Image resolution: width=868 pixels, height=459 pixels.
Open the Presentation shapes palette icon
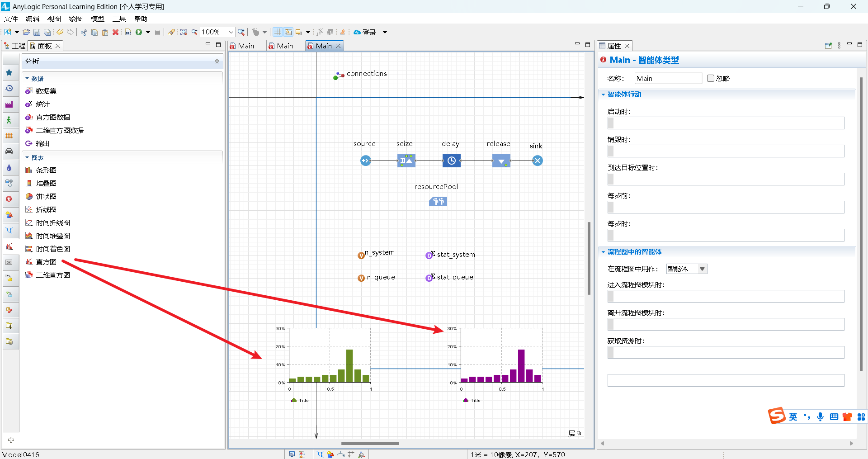(9, 215)
